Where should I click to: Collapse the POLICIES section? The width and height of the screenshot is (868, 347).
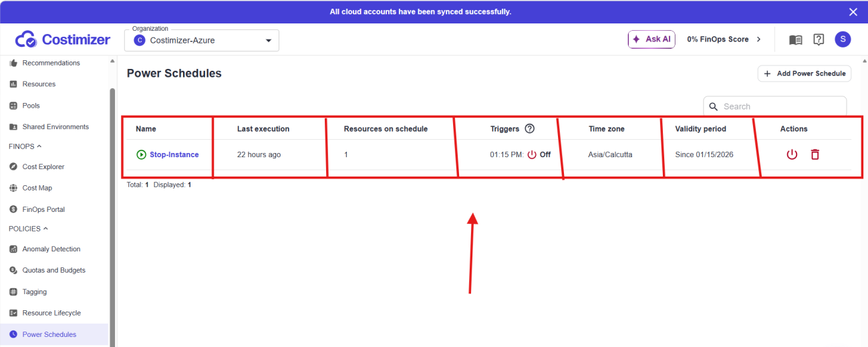(x=28, y=229)
